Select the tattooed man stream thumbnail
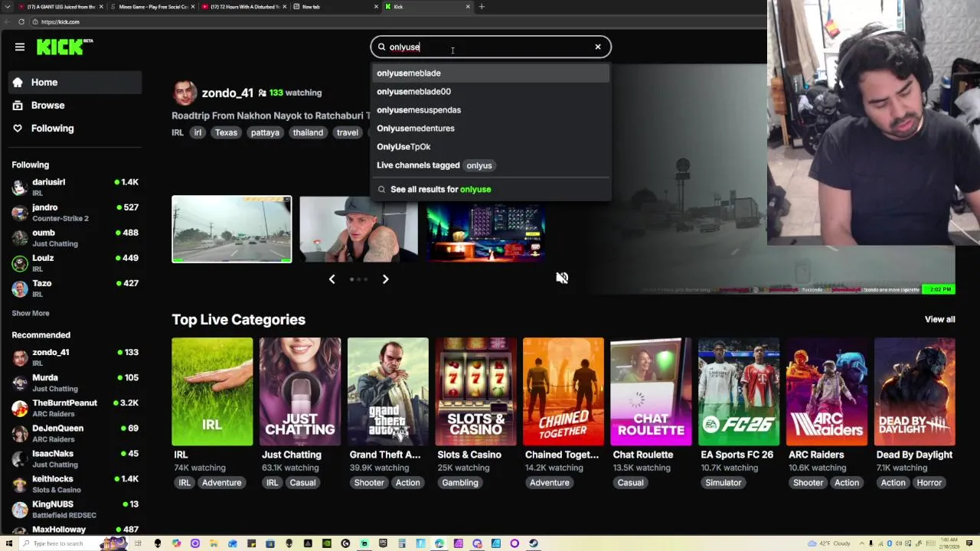This screenshot has height=551, width=980. tap(358, 229)
